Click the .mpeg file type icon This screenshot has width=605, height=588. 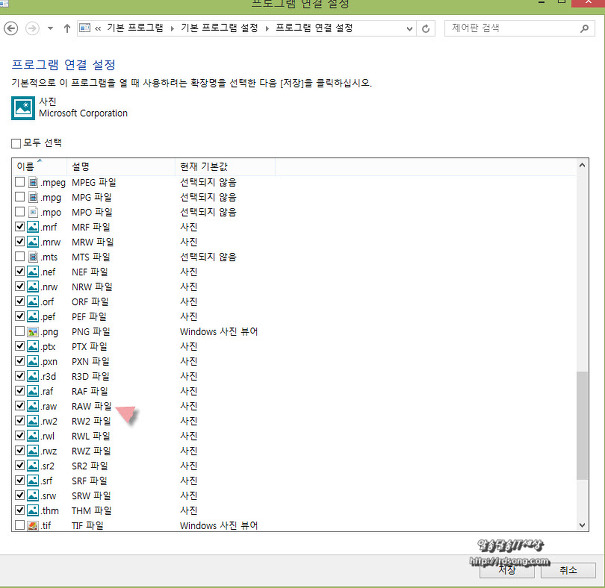[x=33, y=183]
